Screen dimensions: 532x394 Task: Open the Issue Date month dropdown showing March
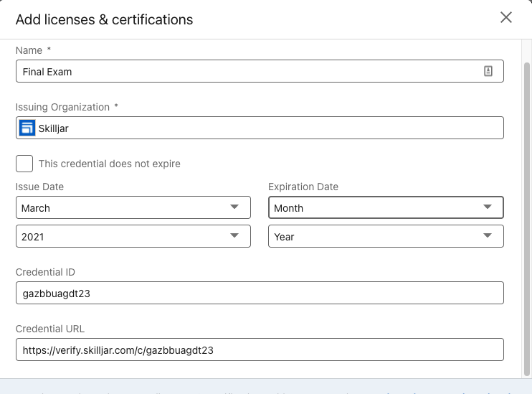[x=133, y=207]
